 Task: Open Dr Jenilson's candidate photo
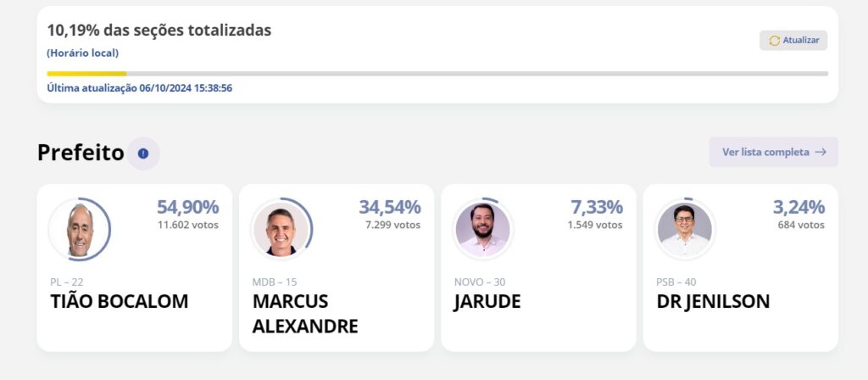(685, 229)
